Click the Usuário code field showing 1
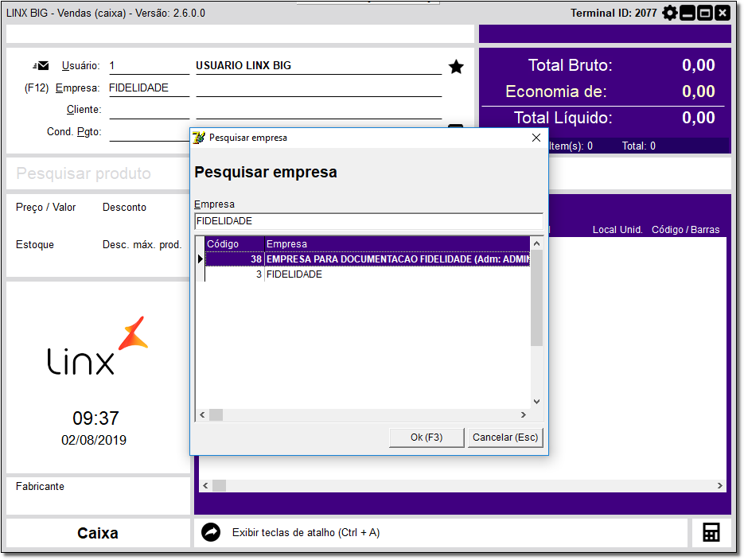The image size is (744, 560). click(149, 66)
